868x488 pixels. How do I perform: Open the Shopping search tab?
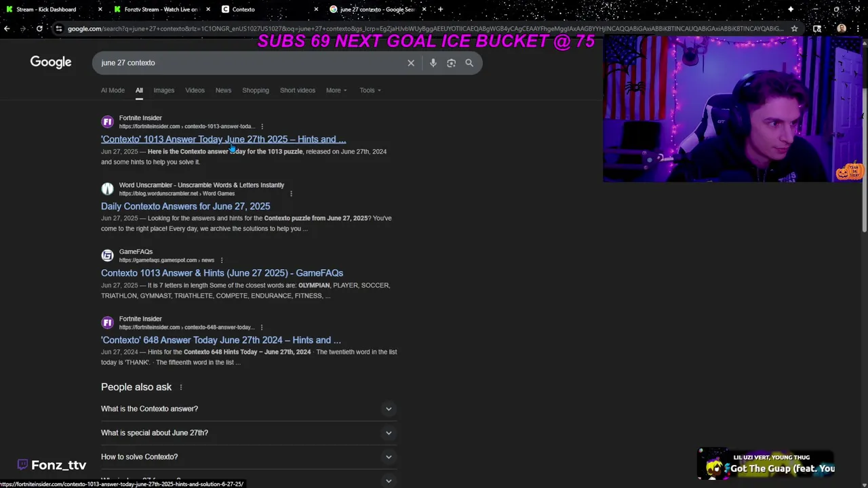point(256,90)
